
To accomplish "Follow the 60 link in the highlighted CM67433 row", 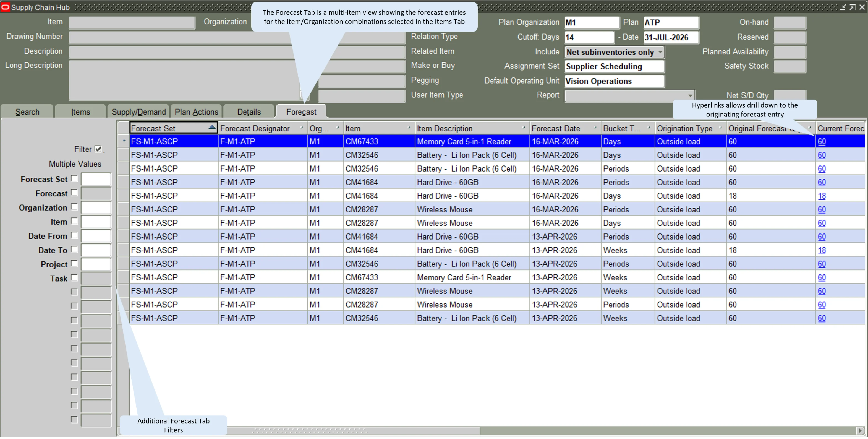I will tap(822, 142).
